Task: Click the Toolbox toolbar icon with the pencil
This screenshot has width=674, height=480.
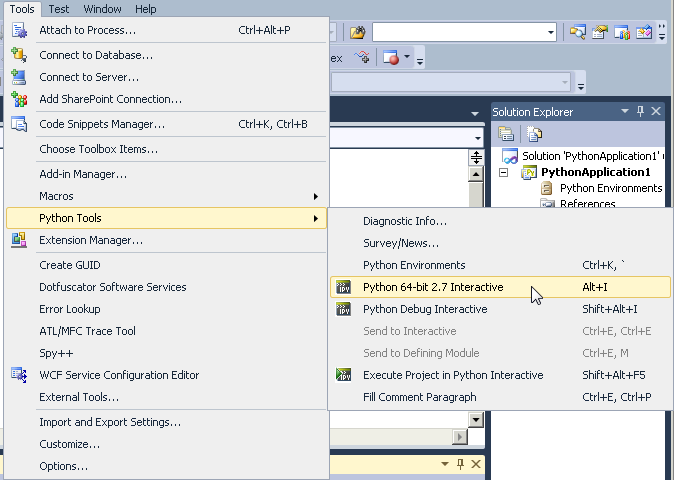Action: (x=644, y=32)
